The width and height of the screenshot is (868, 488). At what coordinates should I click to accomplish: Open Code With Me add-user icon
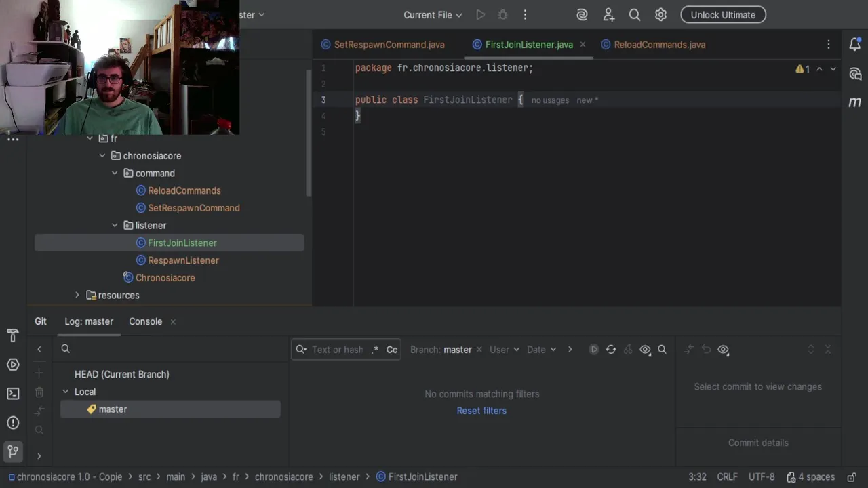coord(608,15)
